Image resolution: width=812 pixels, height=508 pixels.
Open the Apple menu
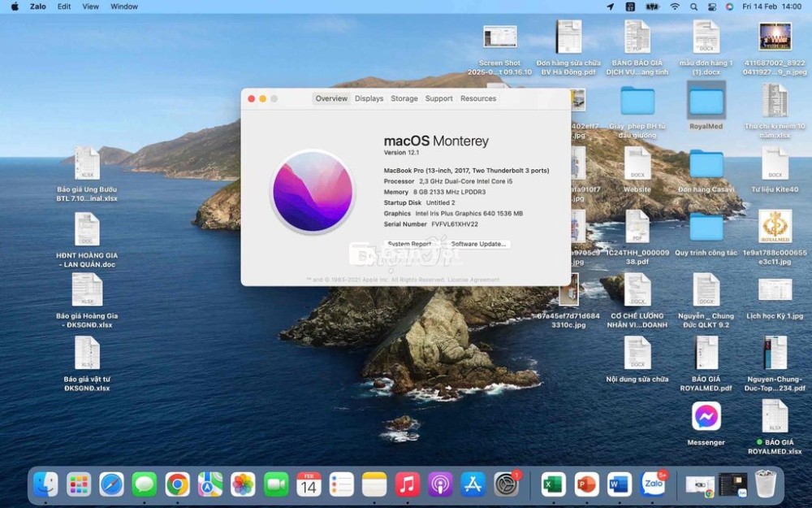(x=15, y=7)
